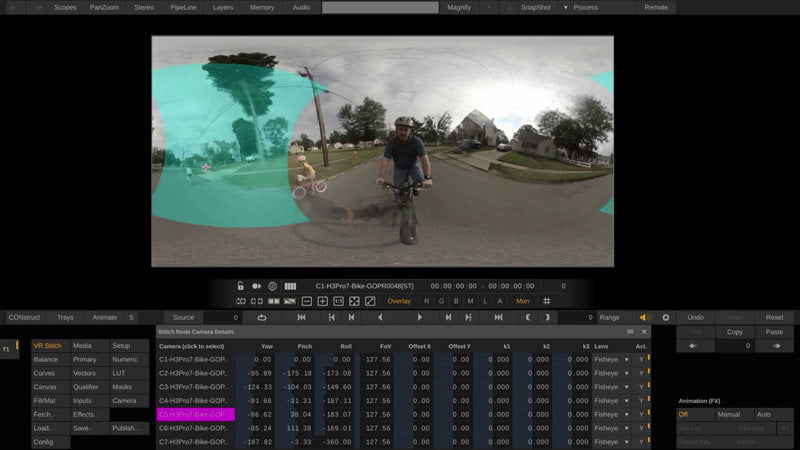Click the split-screen dual view icon

274,302
